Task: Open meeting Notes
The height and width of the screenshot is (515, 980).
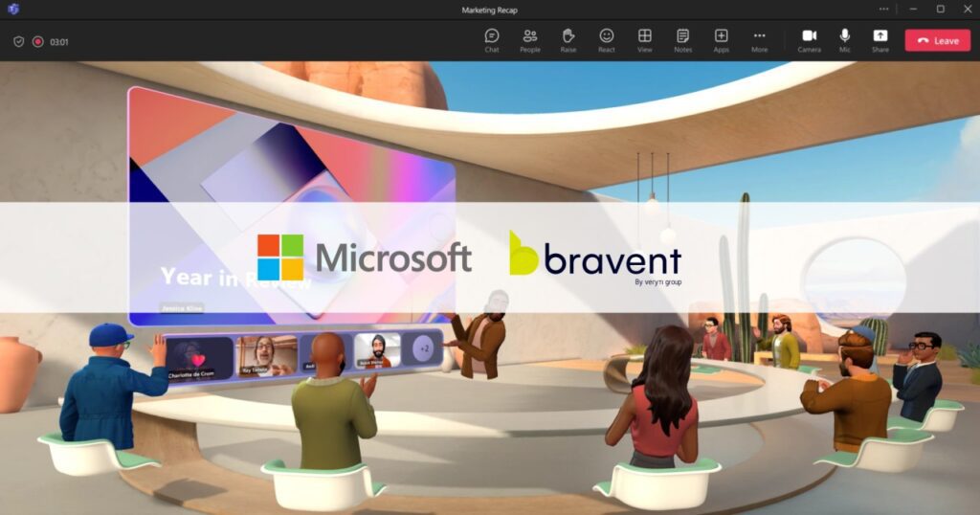Action: coord(682,40)
